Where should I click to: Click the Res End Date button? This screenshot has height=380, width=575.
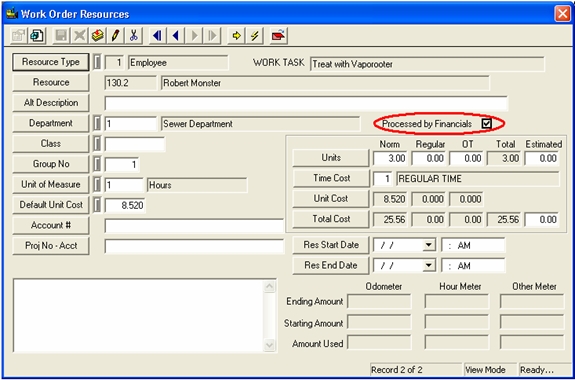(x=331, y=266)
